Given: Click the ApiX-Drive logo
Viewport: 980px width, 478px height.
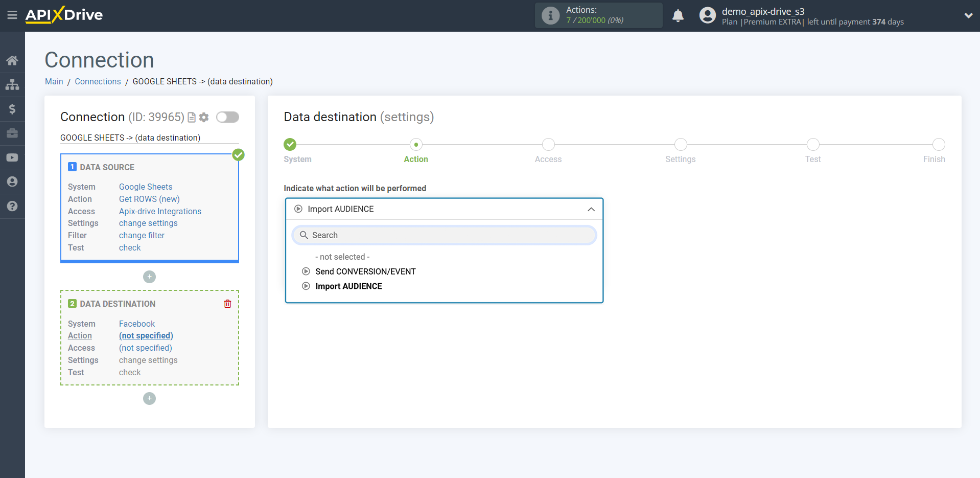Looking at the screenshot, I should pos(64,15).
